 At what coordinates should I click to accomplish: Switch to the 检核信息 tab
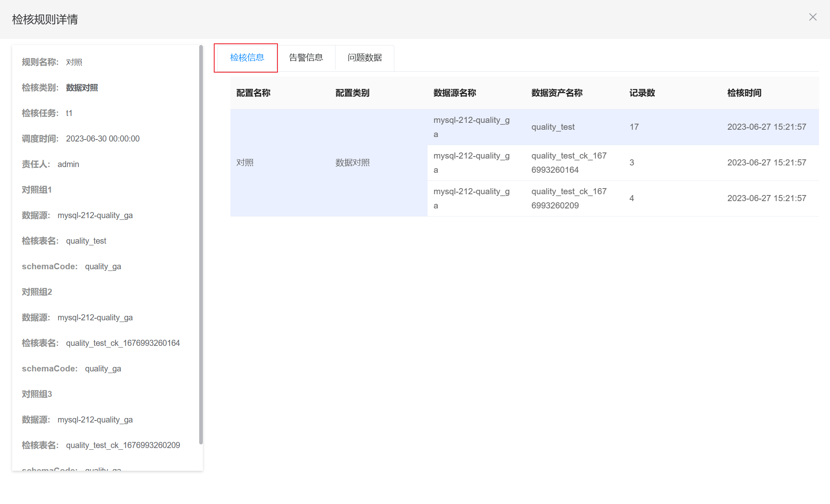(247, 58)
